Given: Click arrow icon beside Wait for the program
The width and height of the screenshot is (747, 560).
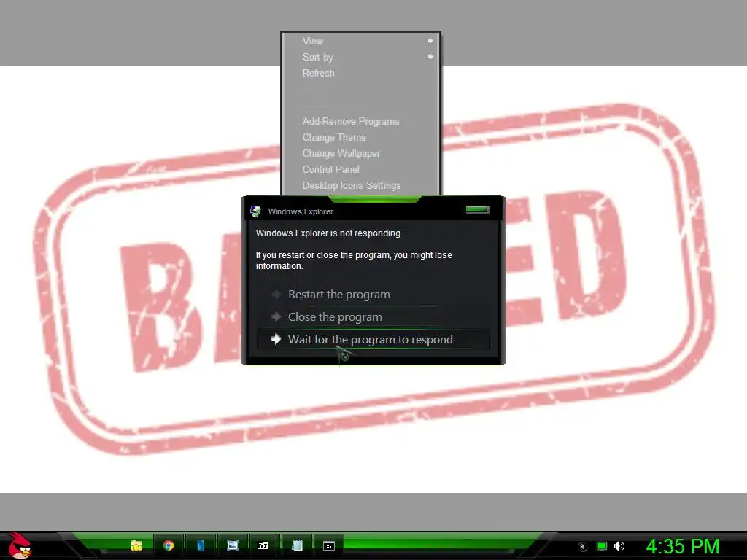Looking at the screenshot, I should pyautogui.click(x=276, y=339).
